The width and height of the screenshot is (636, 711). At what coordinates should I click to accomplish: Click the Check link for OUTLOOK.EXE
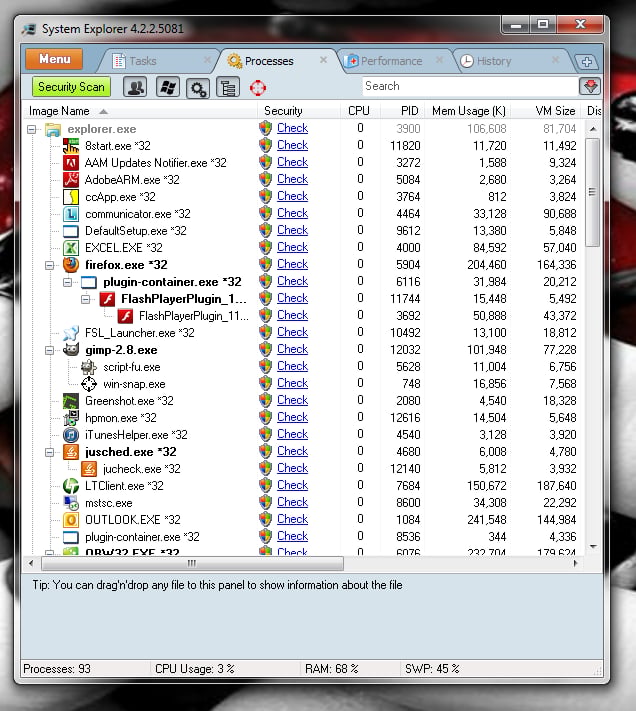pos(292,519)
